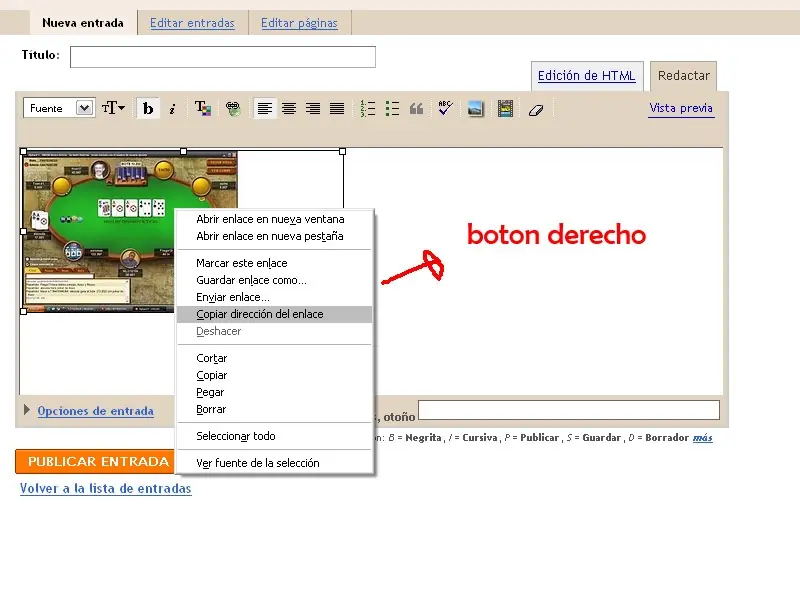Screen dimensions: 800x600
Task: Click in the Título input field
Action: click(x=223, y=57)
